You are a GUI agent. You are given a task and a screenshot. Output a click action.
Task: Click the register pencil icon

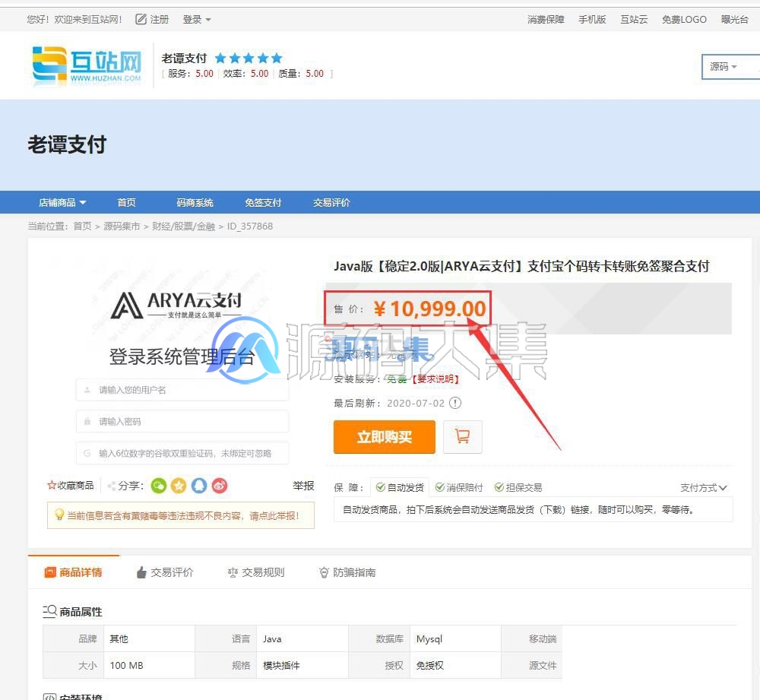pyautogui.click(x=141, y=20)
